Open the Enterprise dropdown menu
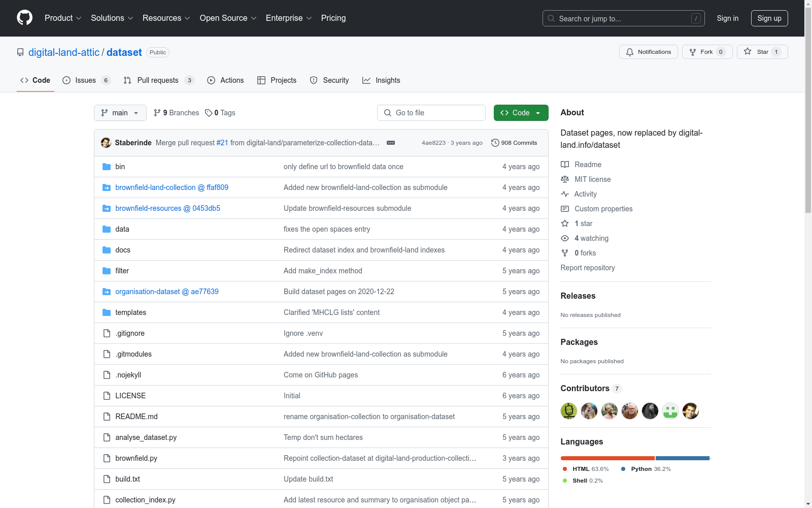The height and width of the screenshot is (508, 812). tap(289, 18)
